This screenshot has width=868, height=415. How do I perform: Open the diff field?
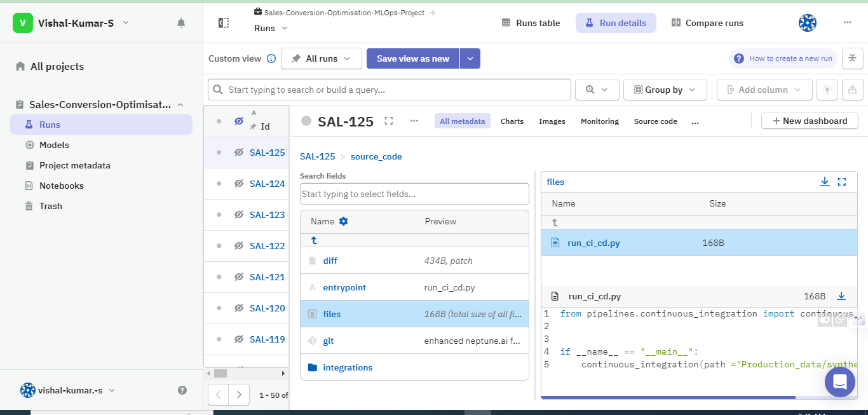tap(330, 261)
